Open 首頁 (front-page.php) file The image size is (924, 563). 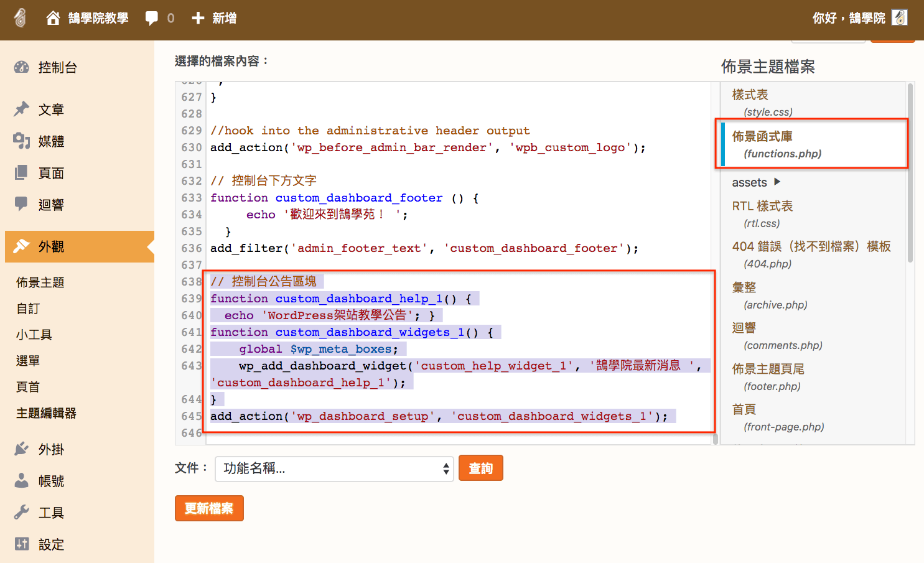778,417
